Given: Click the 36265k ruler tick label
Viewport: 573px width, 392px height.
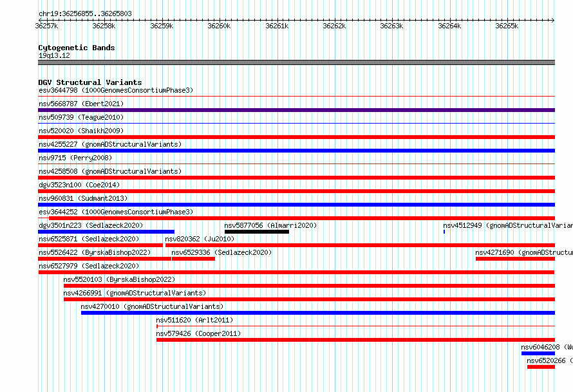Looking at the screenshot, I should (x=507, y=26).
